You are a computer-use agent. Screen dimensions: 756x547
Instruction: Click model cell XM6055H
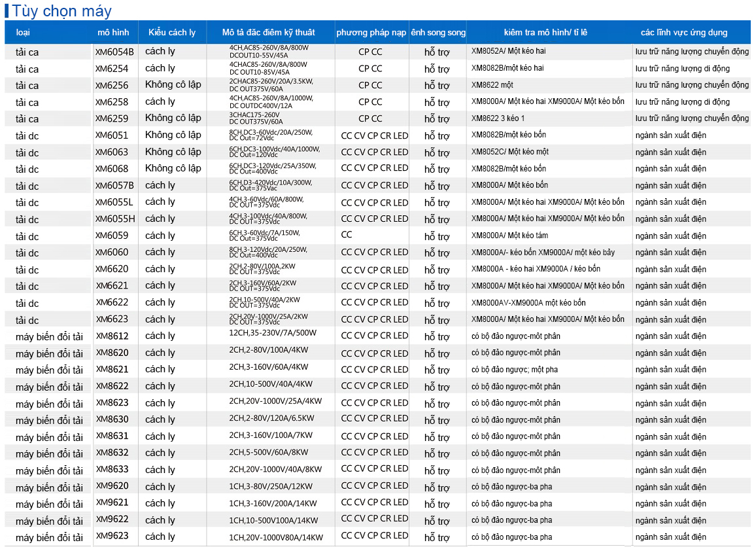click(115, 219)
